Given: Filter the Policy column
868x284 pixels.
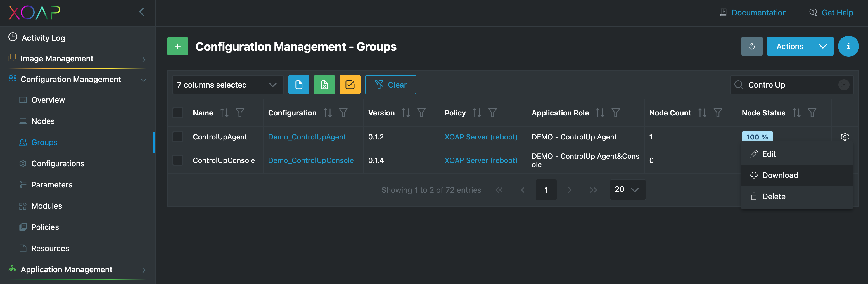Looking at the screenshot, I should click(493, 113).
